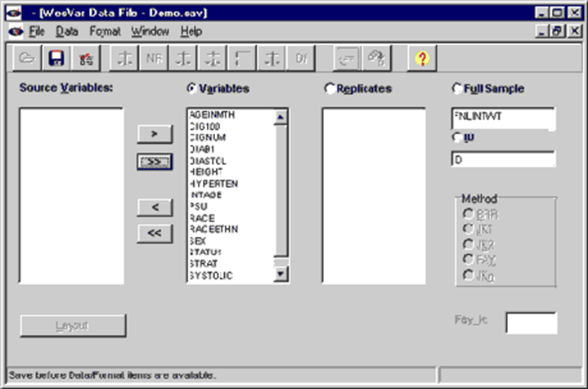
Task: Click Variables list scrollbar down arrow
Action: 281,275
